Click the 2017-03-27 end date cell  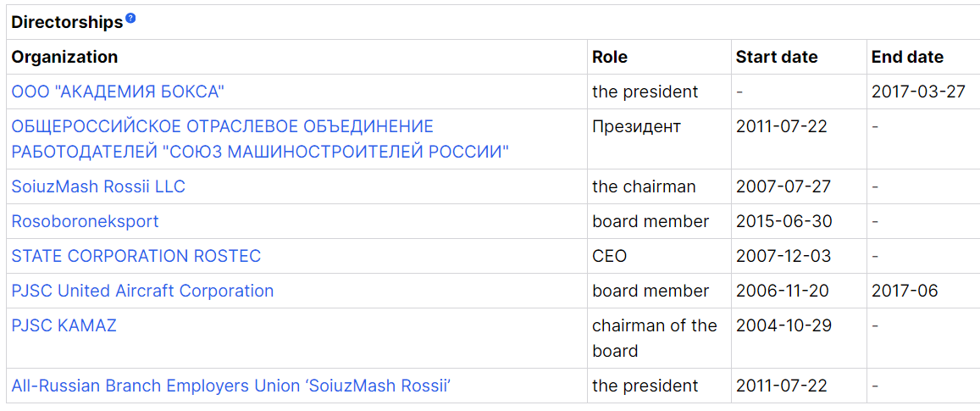tap(918, 92)
